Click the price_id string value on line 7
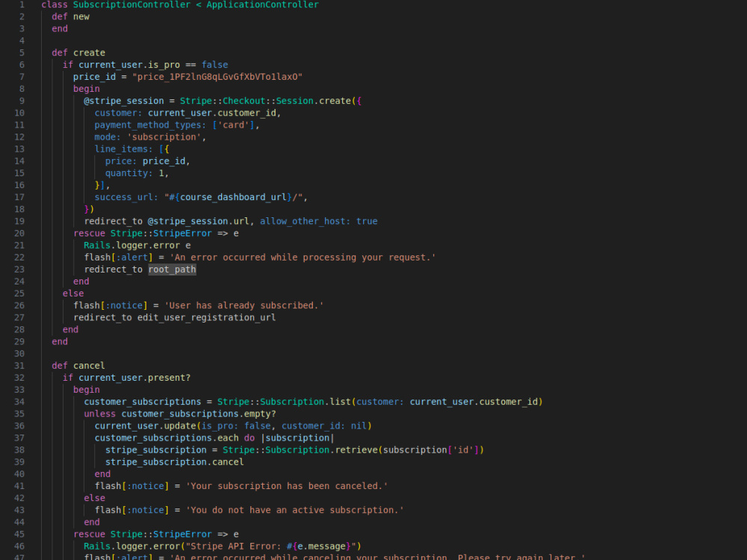747x560 pixels. pyautogui.click(x=217, y=77)
